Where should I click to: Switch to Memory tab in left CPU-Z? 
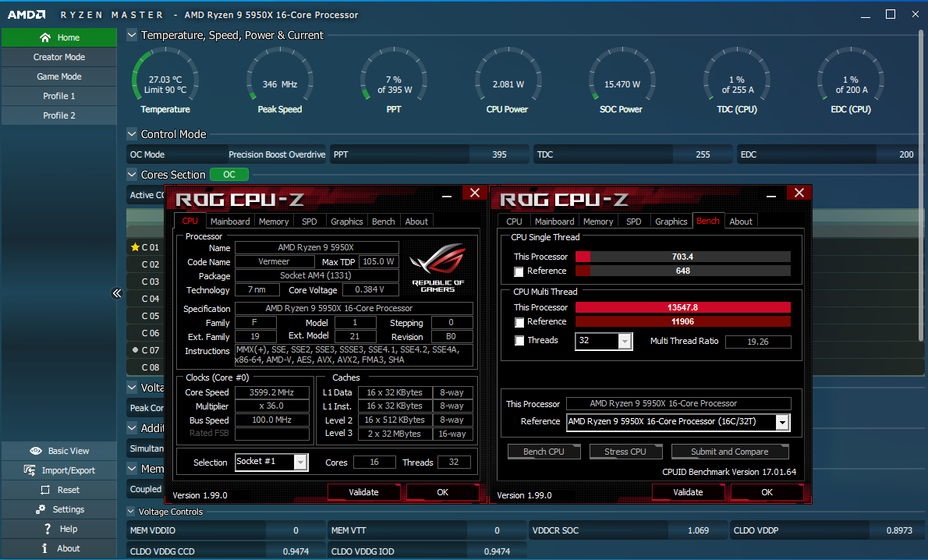tap(274, 222)
